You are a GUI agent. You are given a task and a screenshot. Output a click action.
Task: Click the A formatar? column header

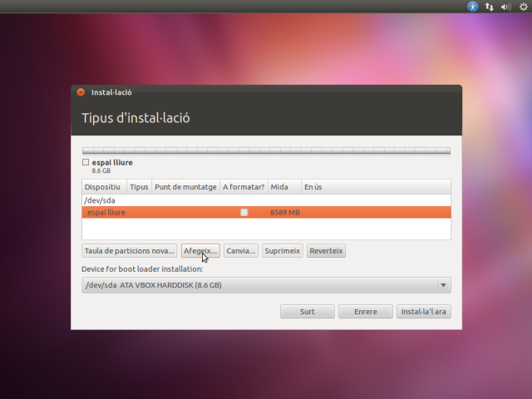[244, 187]
